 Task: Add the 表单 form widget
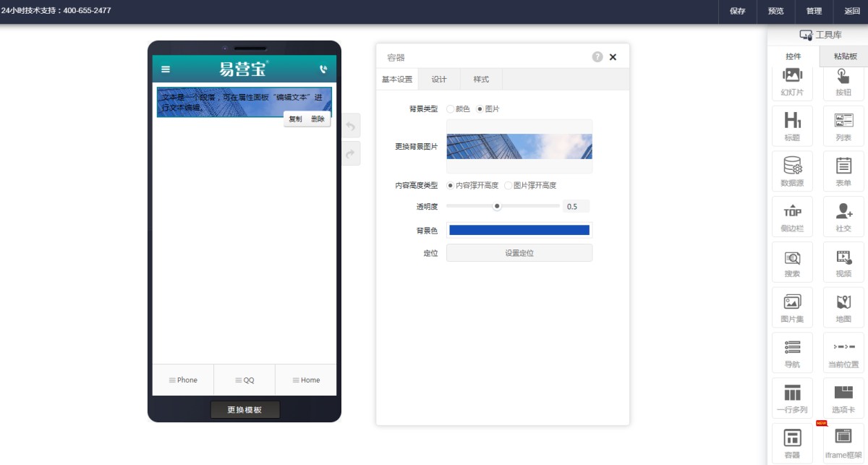pos(843,171)
